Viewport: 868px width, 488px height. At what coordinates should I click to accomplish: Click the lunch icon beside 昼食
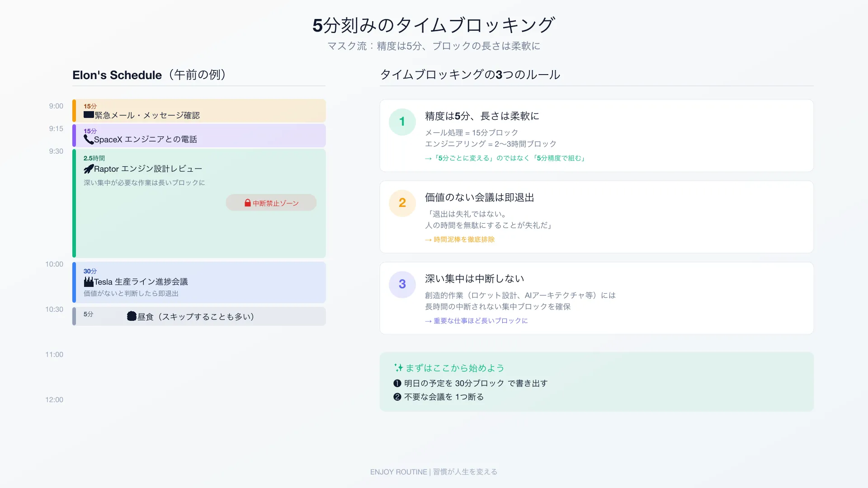[132, 316]
